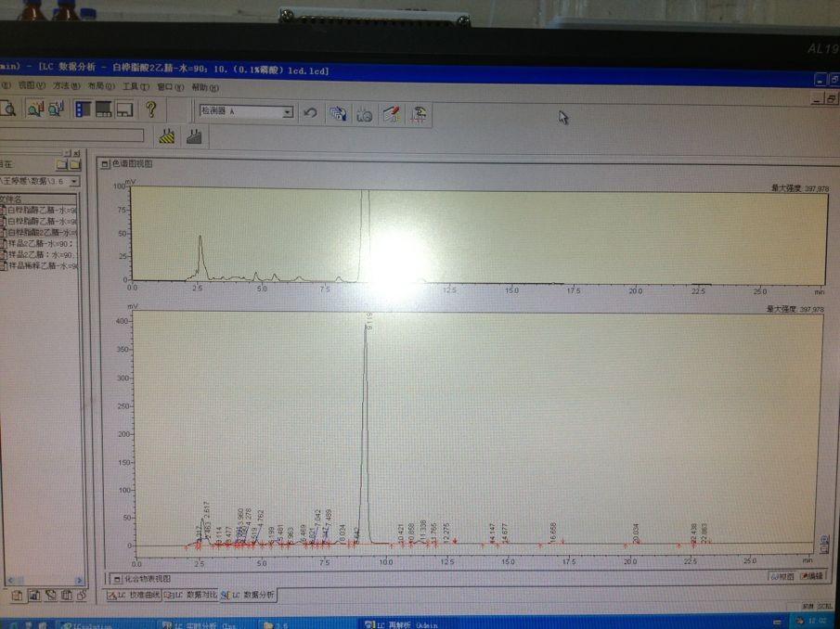Select the layout icon with blue side panel
Image resolution: width=840 pixels, height=629 pixels.
pos(83,109)
